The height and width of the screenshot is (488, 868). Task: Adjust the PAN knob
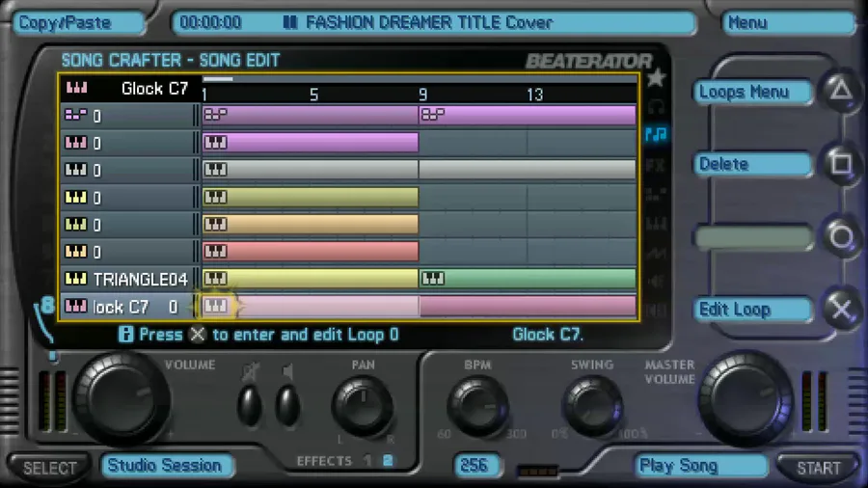pos(363,407)
